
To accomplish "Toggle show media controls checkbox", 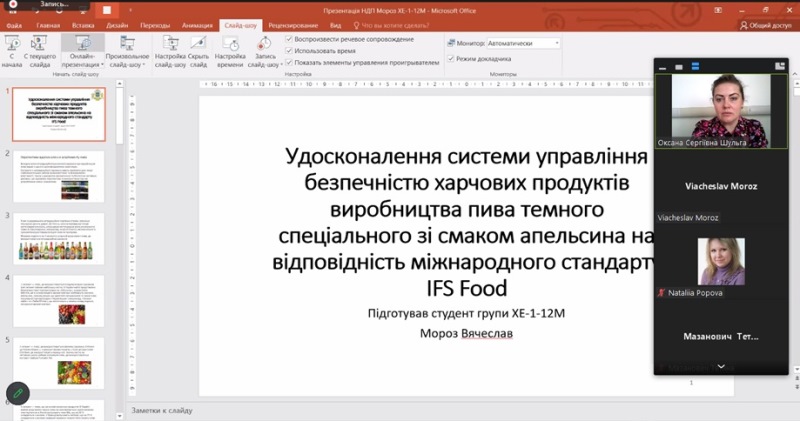I will pos(289,62).
